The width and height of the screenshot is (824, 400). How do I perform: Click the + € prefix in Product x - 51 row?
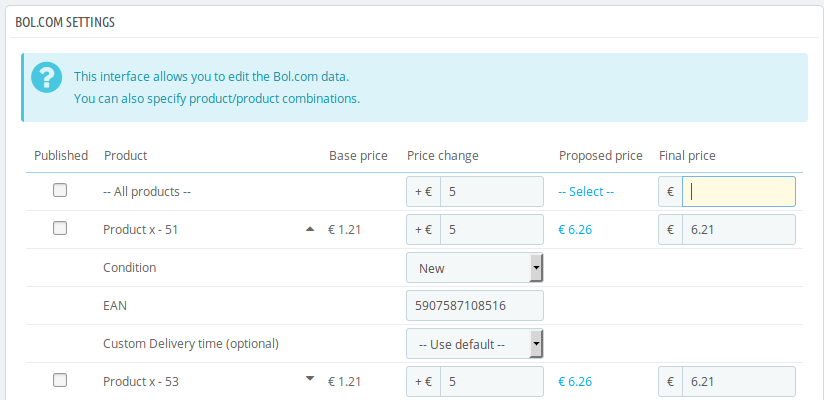click(x=424, y=229)
